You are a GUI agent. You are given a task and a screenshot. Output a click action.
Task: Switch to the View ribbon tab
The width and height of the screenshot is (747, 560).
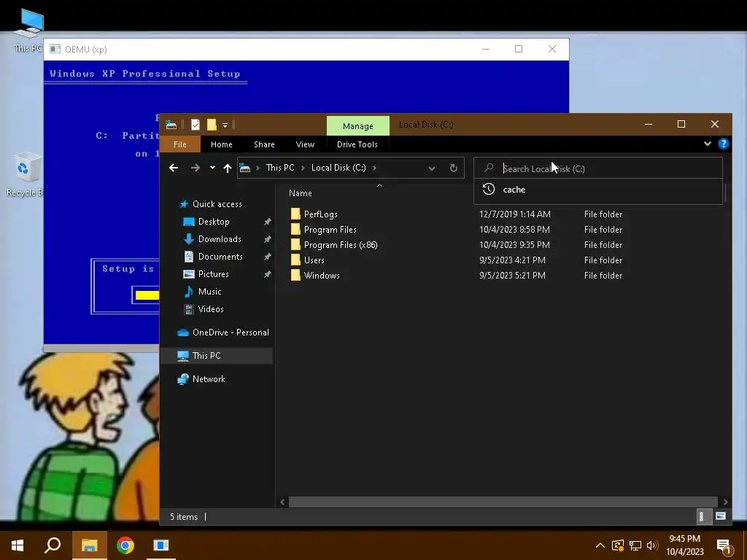[305, 144]
